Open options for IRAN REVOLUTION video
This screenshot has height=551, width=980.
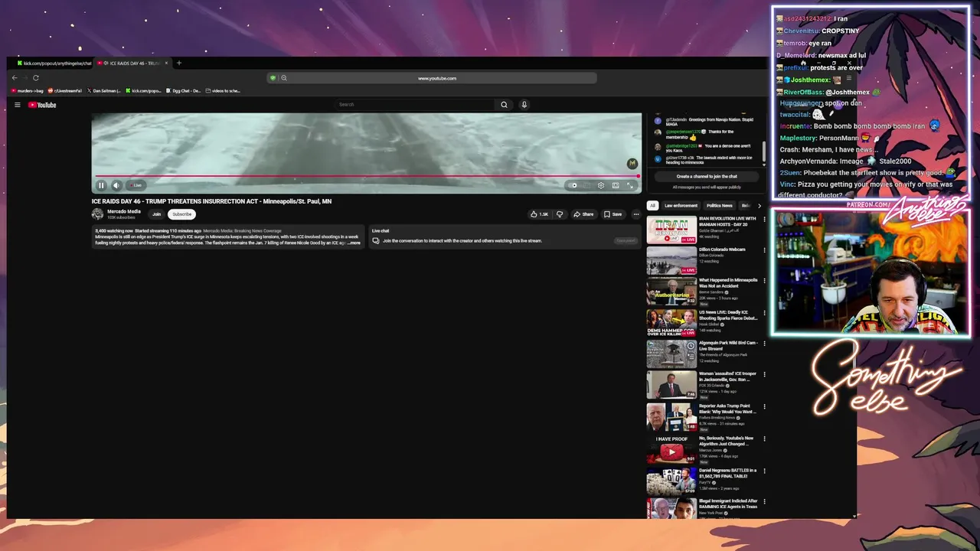(764, 220)
